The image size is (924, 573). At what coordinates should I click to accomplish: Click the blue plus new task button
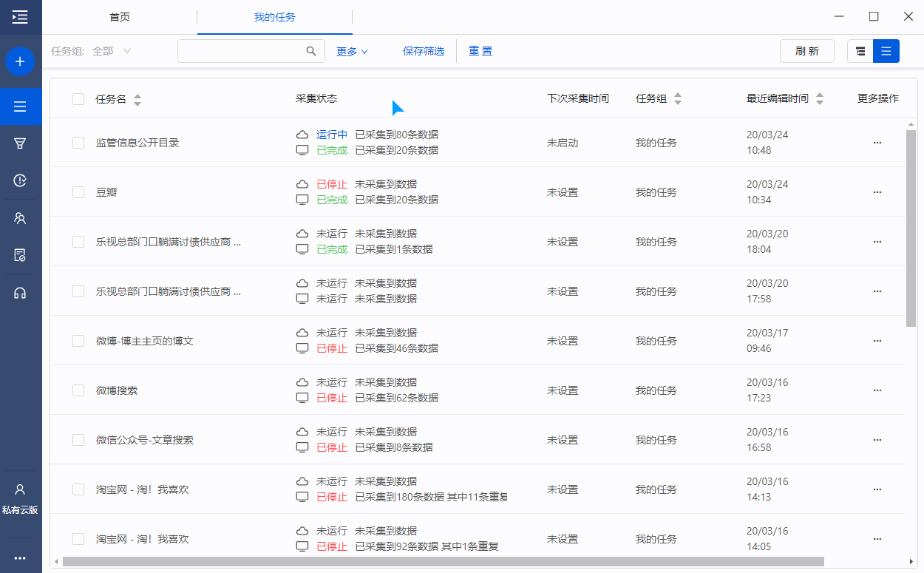click(x=20, y=61)
